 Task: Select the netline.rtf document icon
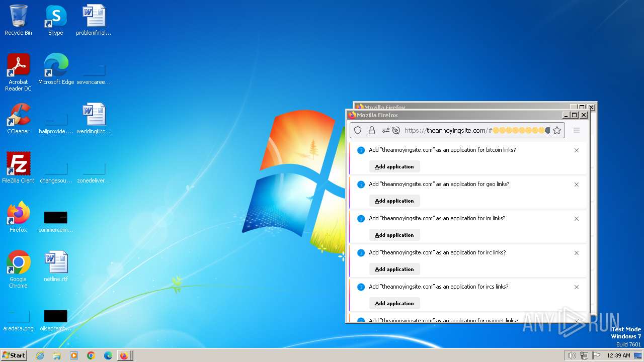point(56,266)
